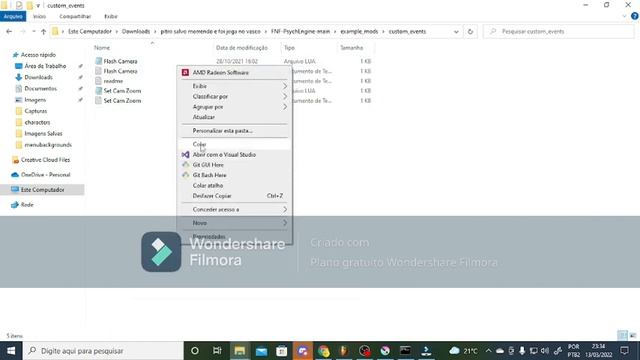The height and width of the screenshot is (360, 640).
Task: Open the Capturas folder in sidebar
Action: (x=36, y=111)
